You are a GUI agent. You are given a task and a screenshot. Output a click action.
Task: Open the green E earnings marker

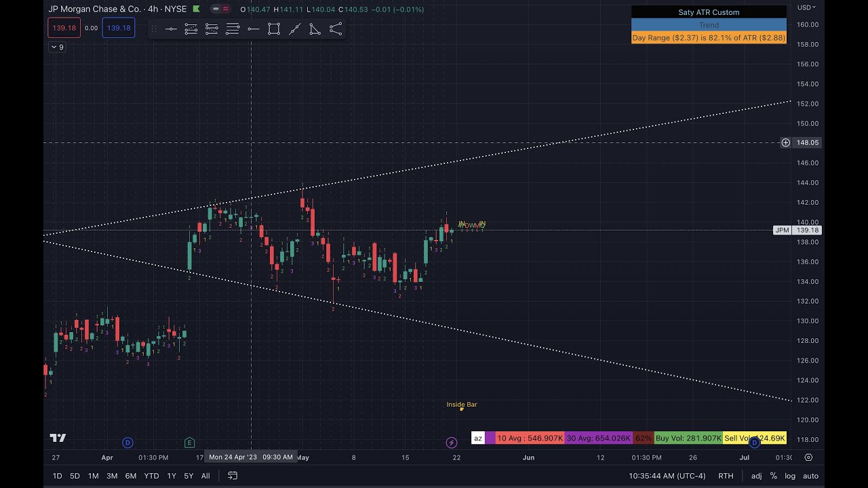(x=189, y=443)
